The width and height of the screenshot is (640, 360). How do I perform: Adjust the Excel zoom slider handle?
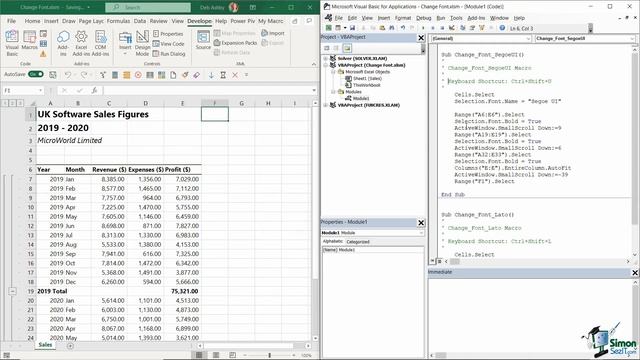(x=269, y=355)
